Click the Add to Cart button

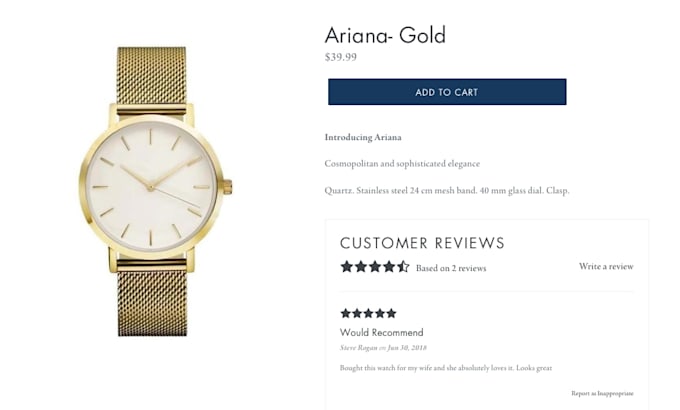[447, 92]
